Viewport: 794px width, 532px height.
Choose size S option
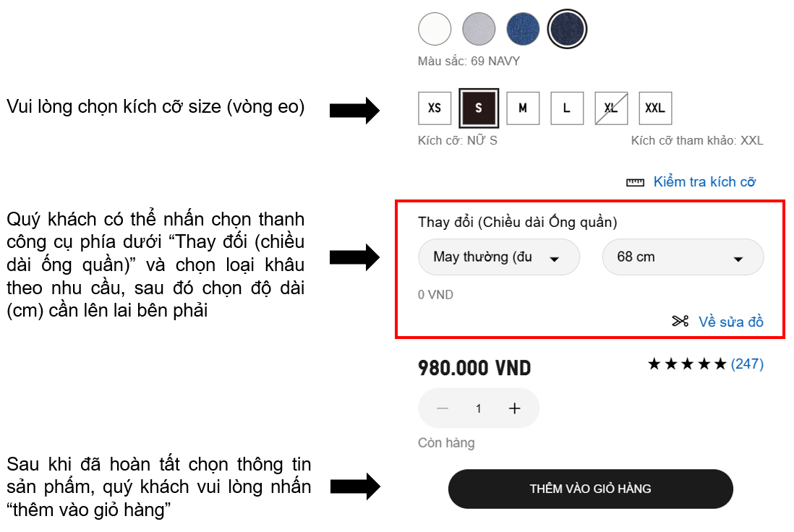tap(479, 108)
